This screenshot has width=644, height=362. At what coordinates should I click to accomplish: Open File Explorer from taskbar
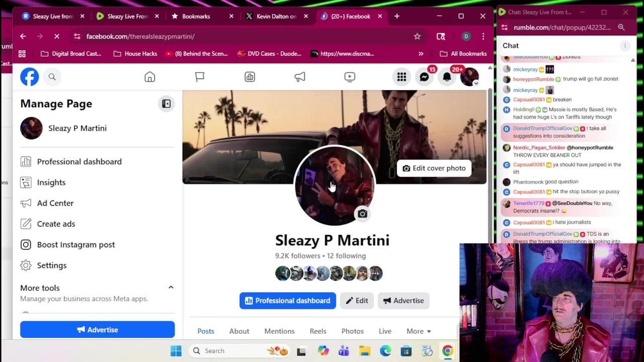click(x=365, y=351)
